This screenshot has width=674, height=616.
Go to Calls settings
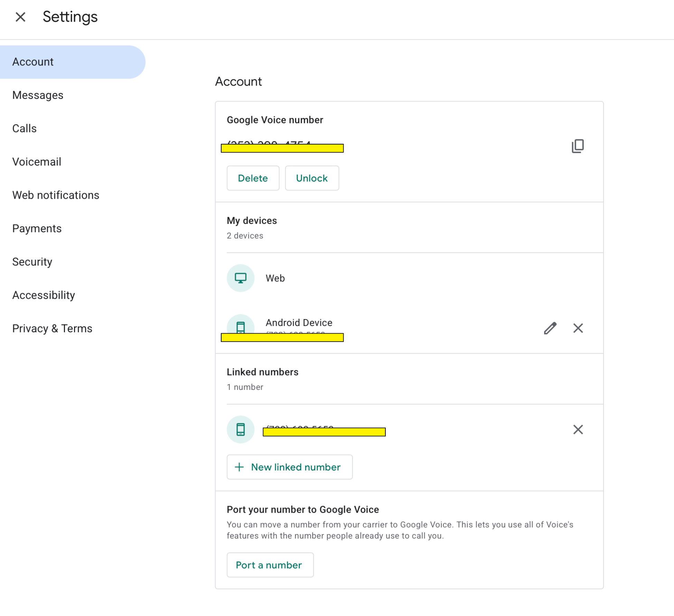[24, 128]
